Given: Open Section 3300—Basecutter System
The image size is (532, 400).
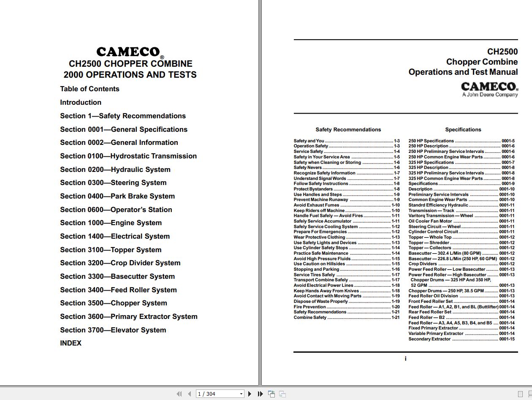Looking at the screenshot, I should click(117, 276).
